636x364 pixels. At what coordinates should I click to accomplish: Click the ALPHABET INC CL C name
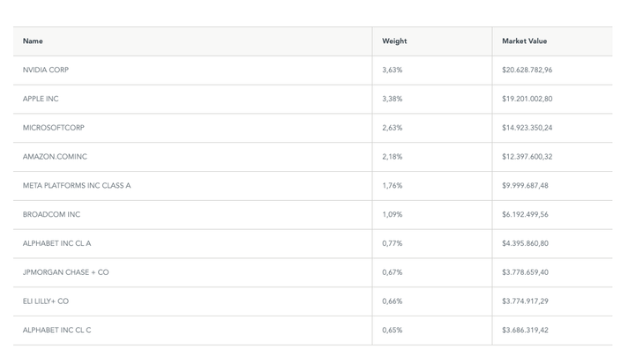[x=56, y=331]
